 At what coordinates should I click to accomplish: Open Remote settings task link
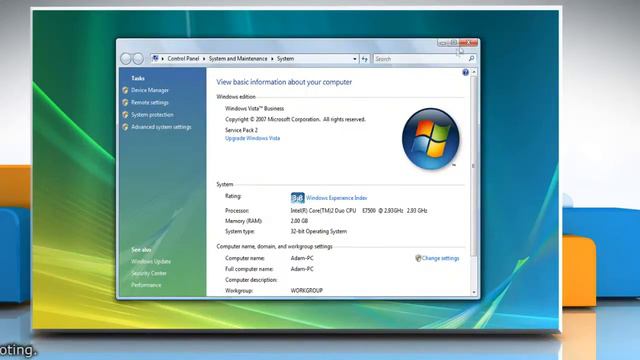150,102
